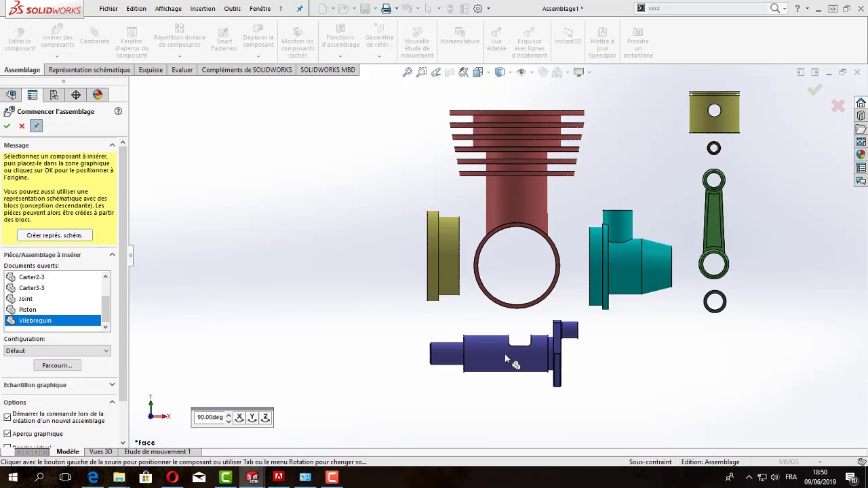Open Windows Start menu
The width and height of the screenshot is (868, 488).
click(13, 477)
